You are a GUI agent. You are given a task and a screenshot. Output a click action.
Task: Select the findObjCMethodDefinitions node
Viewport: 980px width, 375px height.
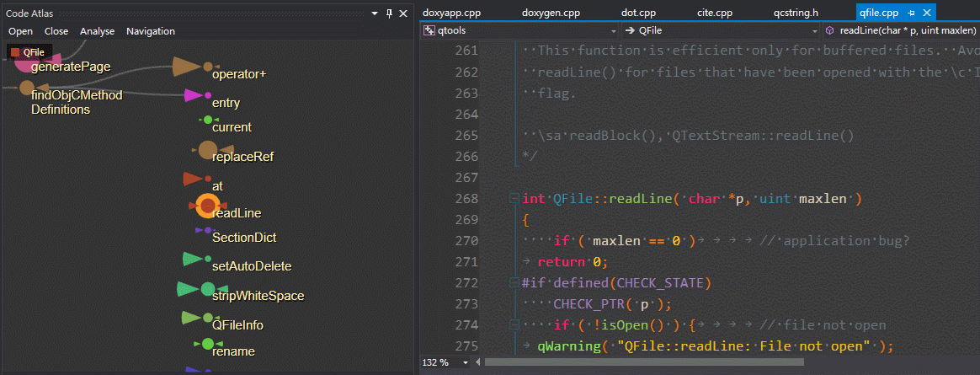(x=25, y=88)
